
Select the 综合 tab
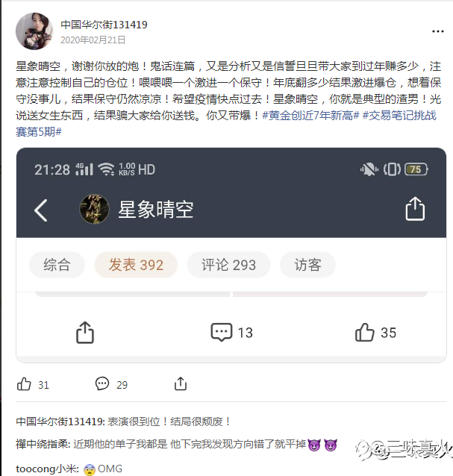57,265
